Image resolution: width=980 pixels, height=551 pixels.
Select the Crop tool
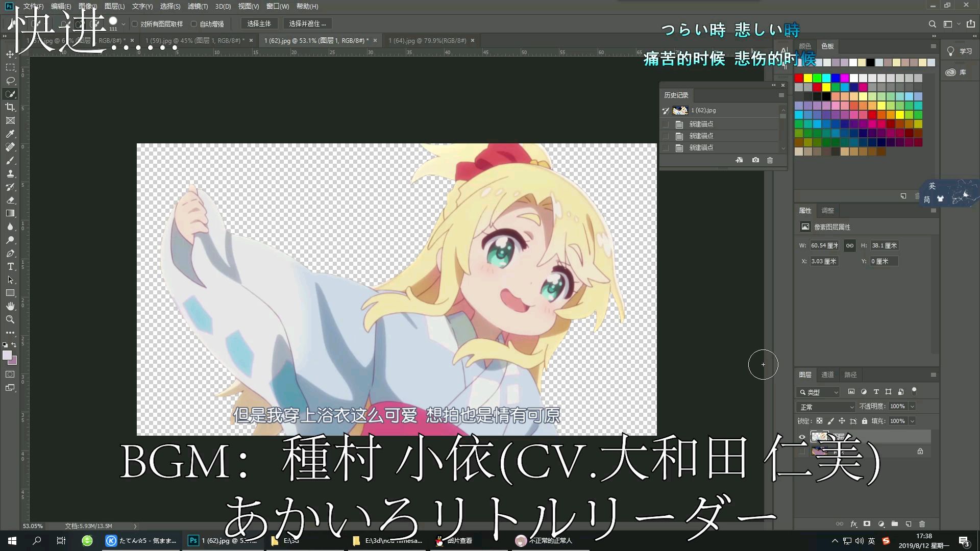point(10,107)
